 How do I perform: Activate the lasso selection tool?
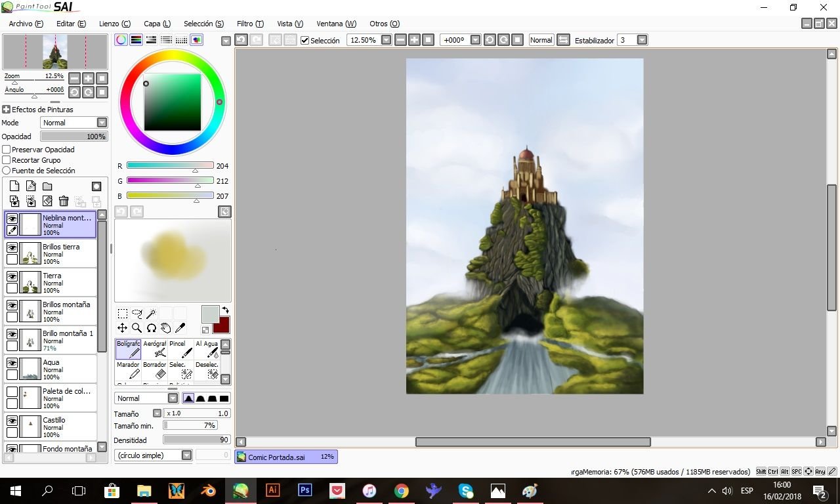point(137,314)
